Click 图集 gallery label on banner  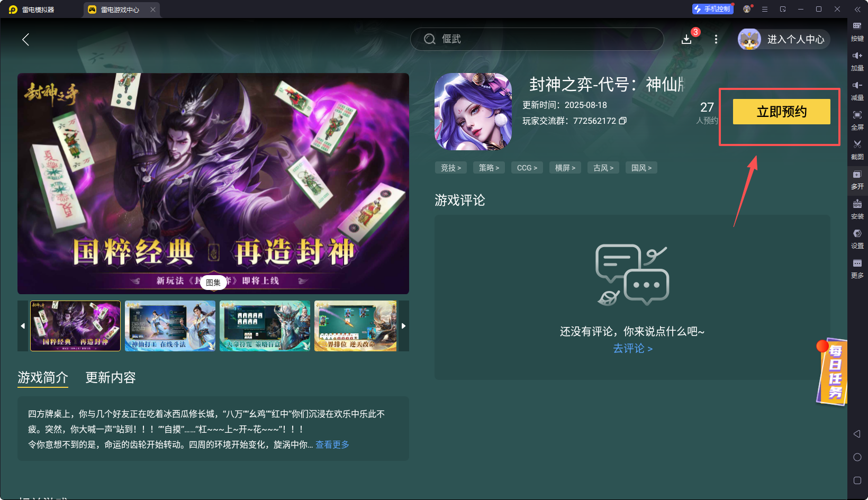213,283
